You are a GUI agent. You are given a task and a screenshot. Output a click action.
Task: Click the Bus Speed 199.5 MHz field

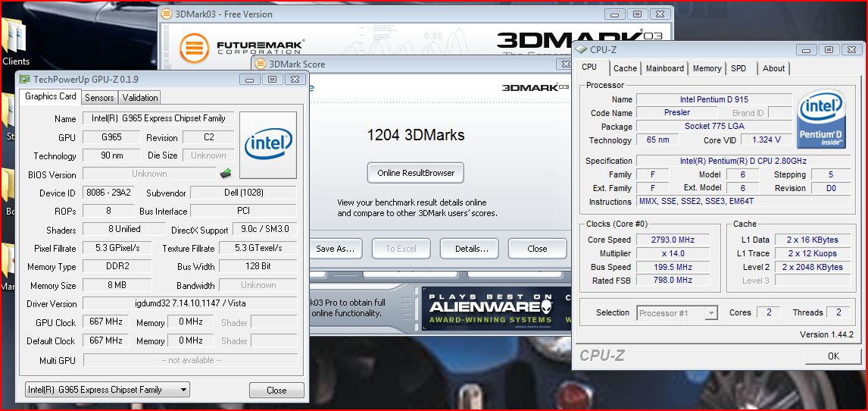[673, 267]
